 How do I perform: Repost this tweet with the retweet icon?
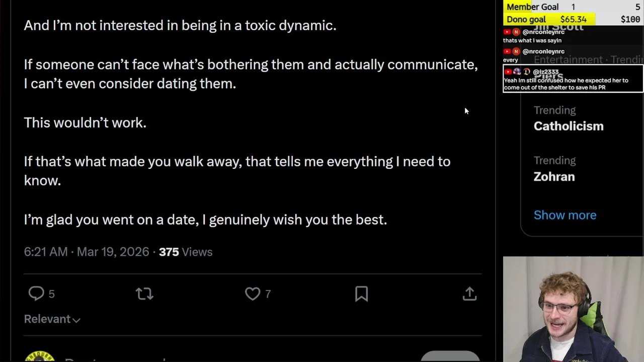144,294
